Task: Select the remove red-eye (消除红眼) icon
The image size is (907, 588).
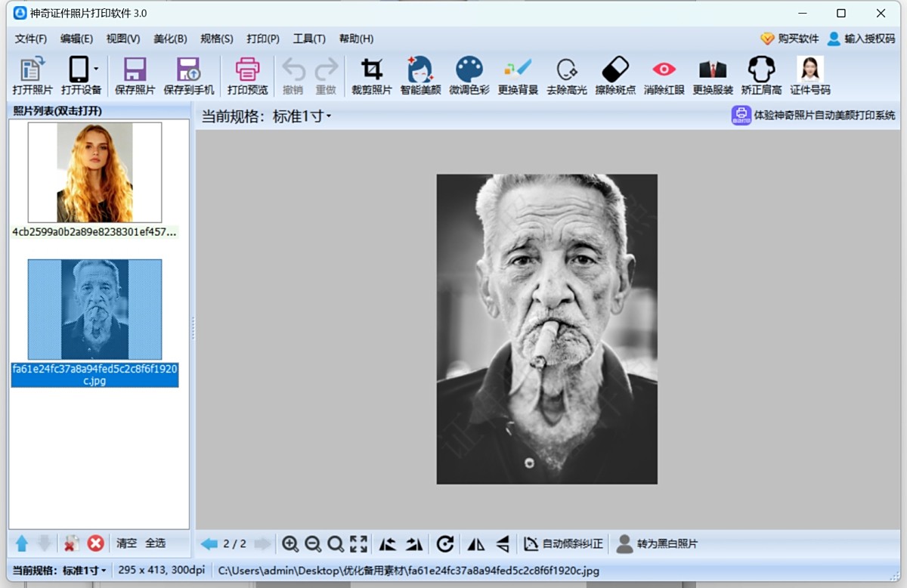Action: point(664,76)
